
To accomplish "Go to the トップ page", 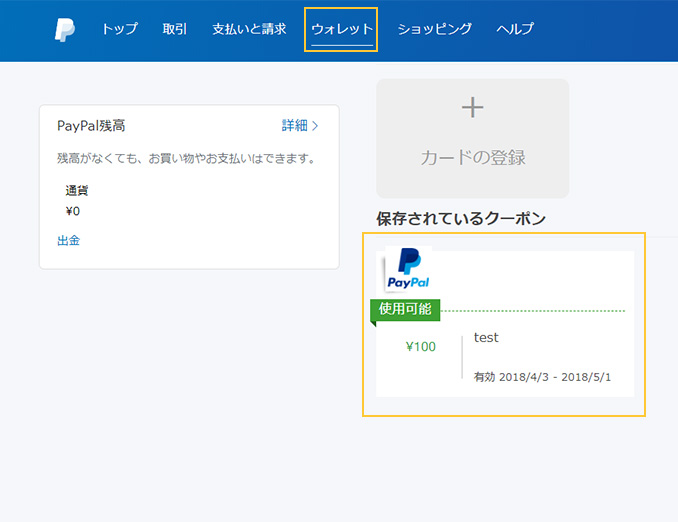I will pos(119,29).
